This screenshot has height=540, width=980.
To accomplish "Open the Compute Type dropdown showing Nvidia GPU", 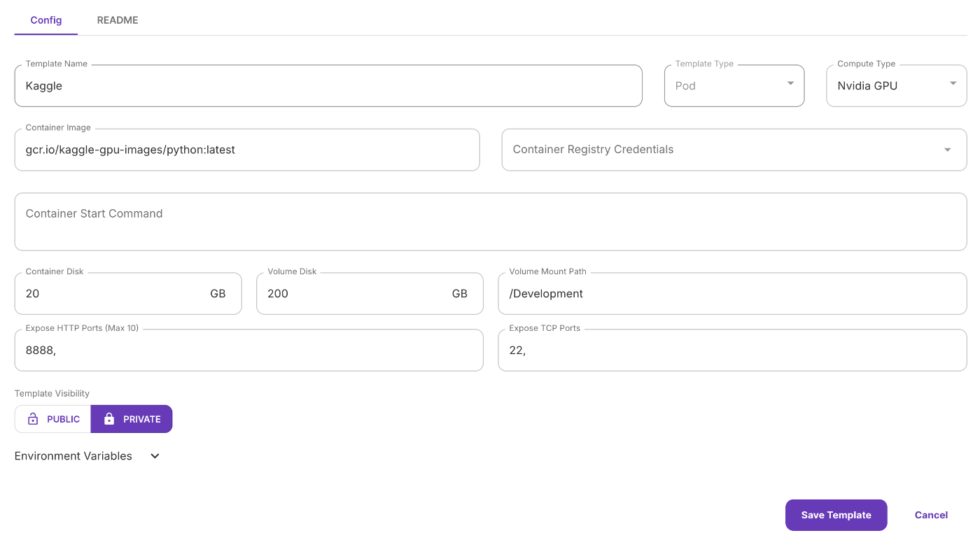I will pyautogui.click(x=897, y=86).
